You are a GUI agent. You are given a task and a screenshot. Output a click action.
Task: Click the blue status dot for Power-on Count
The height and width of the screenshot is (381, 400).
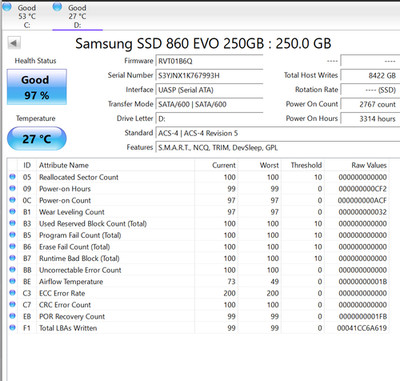pos(12,200)
